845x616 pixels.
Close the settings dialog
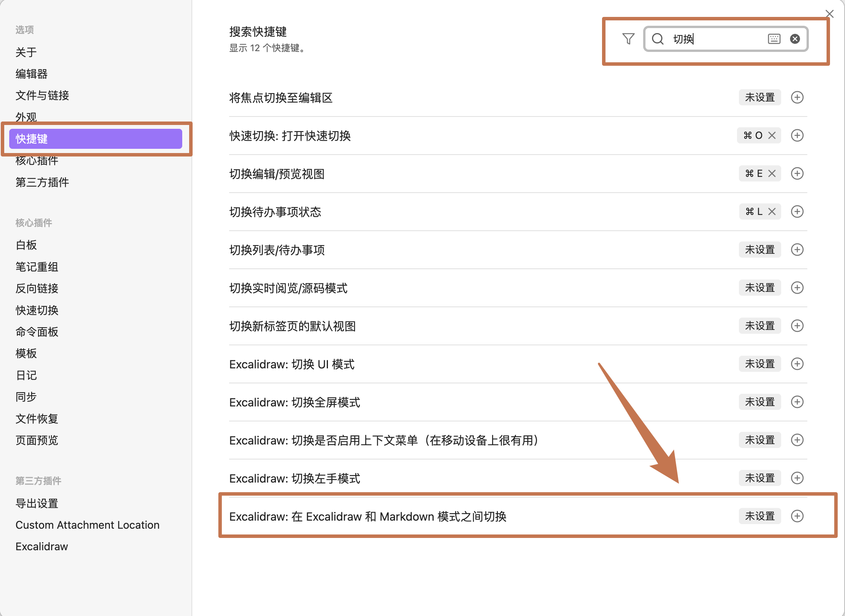click(x=830, y=14)
